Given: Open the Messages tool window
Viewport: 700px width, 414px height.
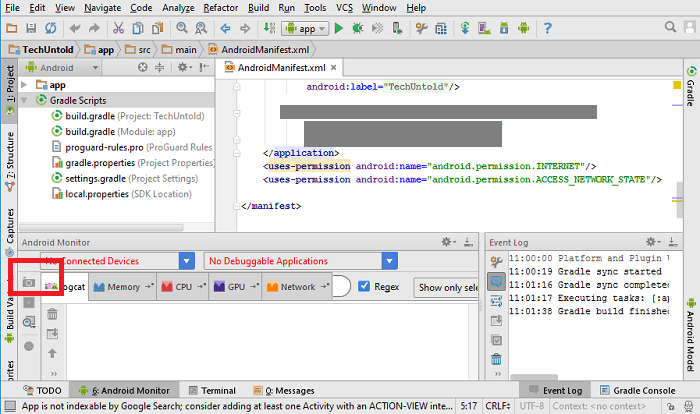Looking at the screenshot, I should click(x=283, y=390).
